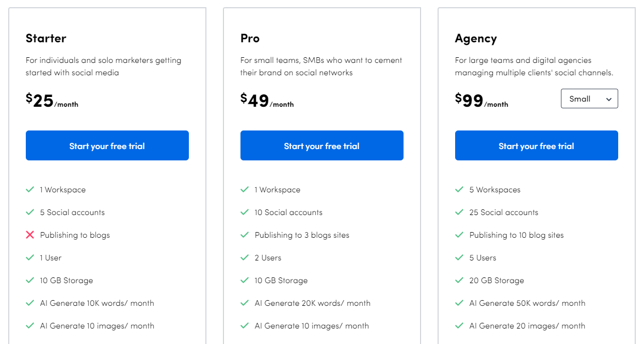Click the red X icon beside Publishing to blogs
Viewport: 644px width, 344px height.
(30, 235)
